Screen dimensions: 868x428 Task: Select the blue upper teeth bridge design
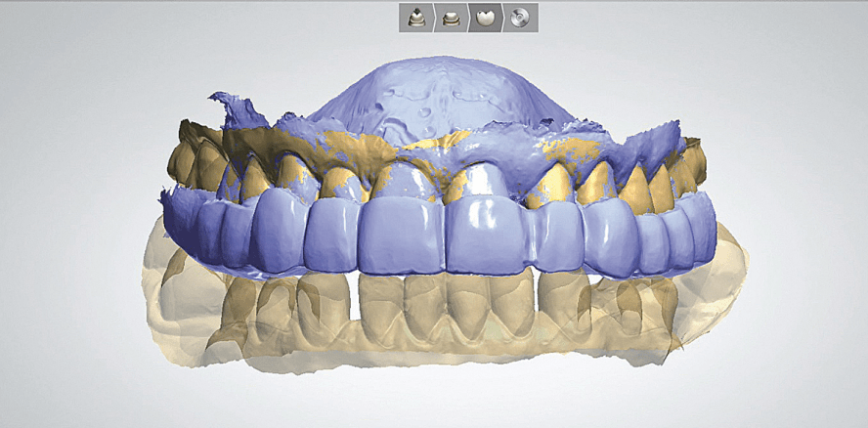pyautogui.click(x=437, y=233)
